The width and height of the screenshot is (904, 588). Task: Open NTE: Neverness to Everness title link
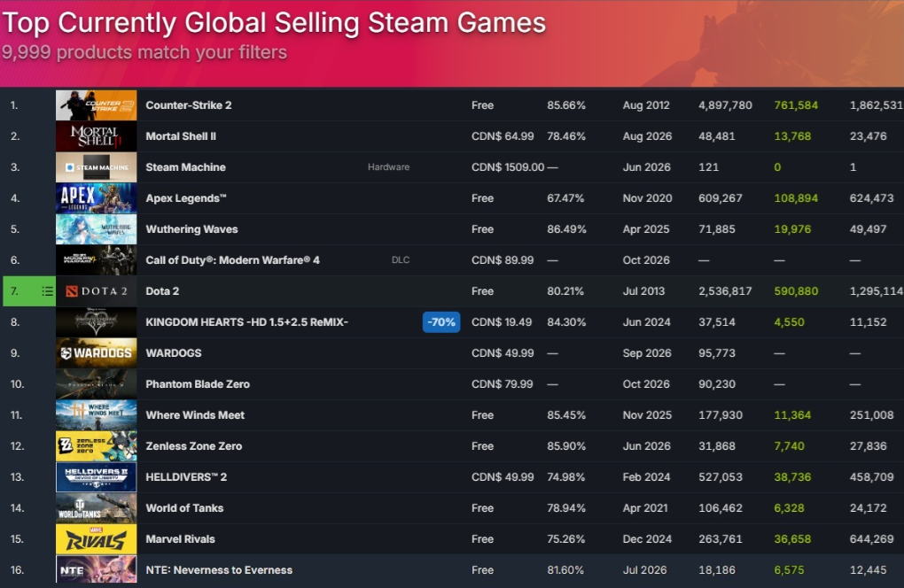[219, 570]
